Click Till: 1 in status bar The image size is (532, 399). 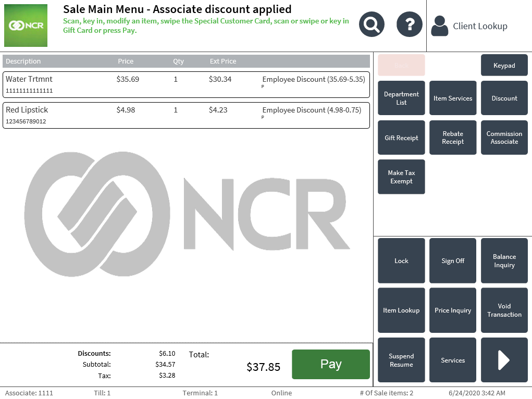pyautogui.click(x=102, y=393)
